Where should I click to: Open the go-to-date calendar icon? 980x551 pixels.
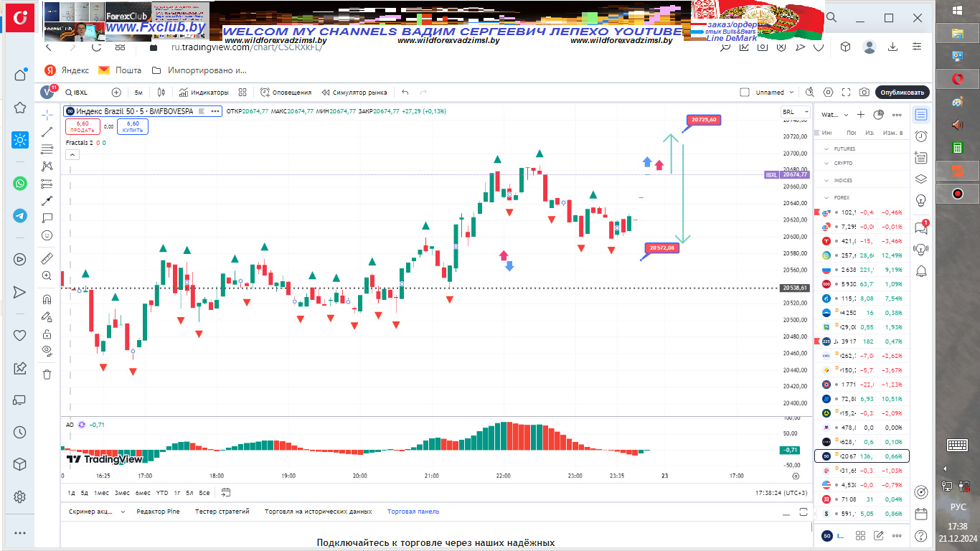tap(226, 493)
